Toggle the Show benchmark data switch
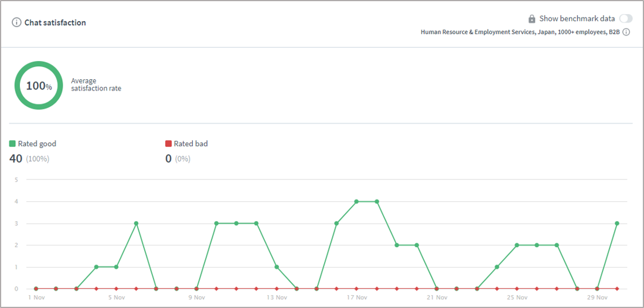This screenshot has height=308, width=644. click(x=625, y=19)
